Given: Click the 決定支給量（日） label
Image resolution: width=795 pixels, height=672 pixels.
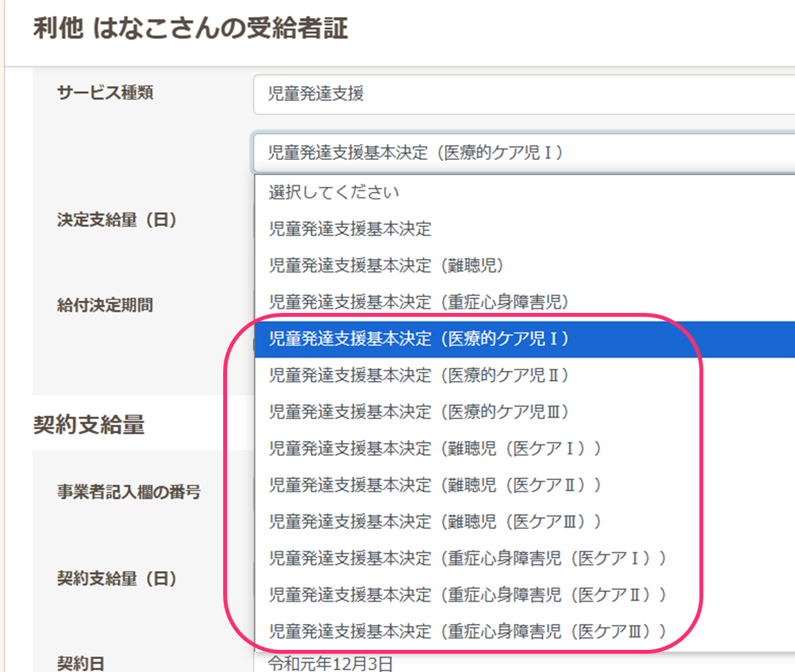Looking at the screenshot, I should tap(116, 220).
